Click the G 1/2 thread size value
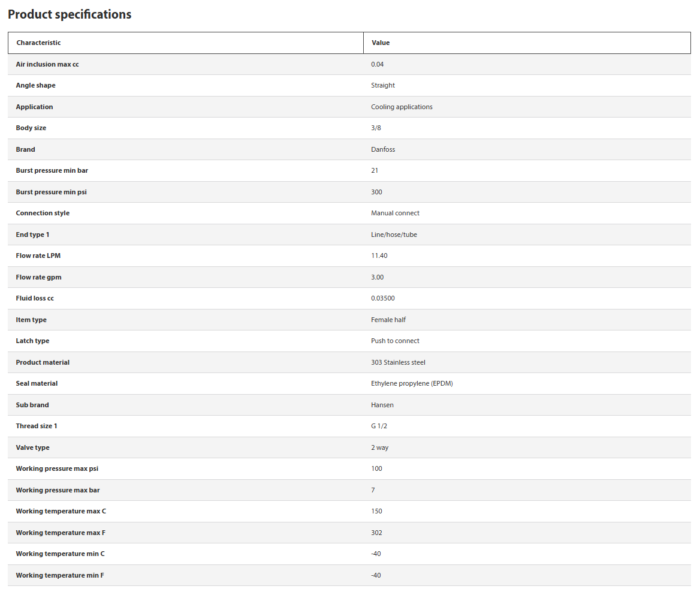700x598 pixels. (379, 426)
